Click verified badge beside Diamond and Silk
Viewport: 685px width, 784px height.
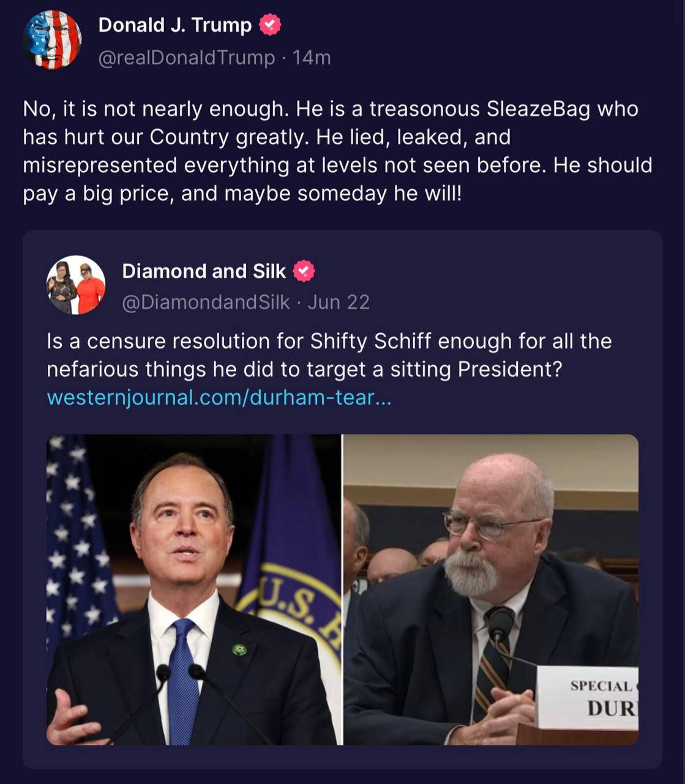(x=304, y=271)
